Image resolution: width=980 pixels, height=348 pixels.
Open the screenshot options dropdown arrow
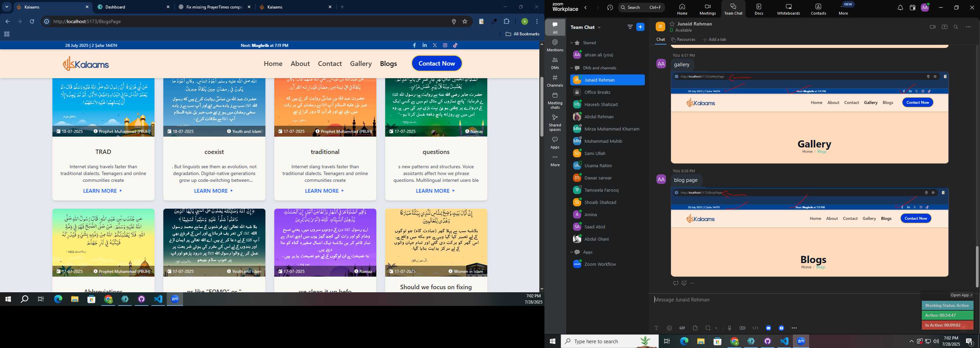point(716,328)
